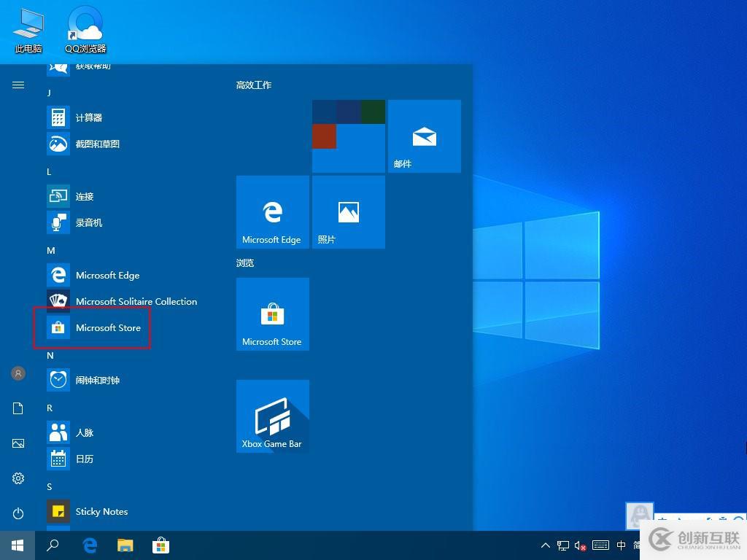Show hidden tray icons chevron
This screenshot has width=747, height=560.
click(x=546, y=545)
